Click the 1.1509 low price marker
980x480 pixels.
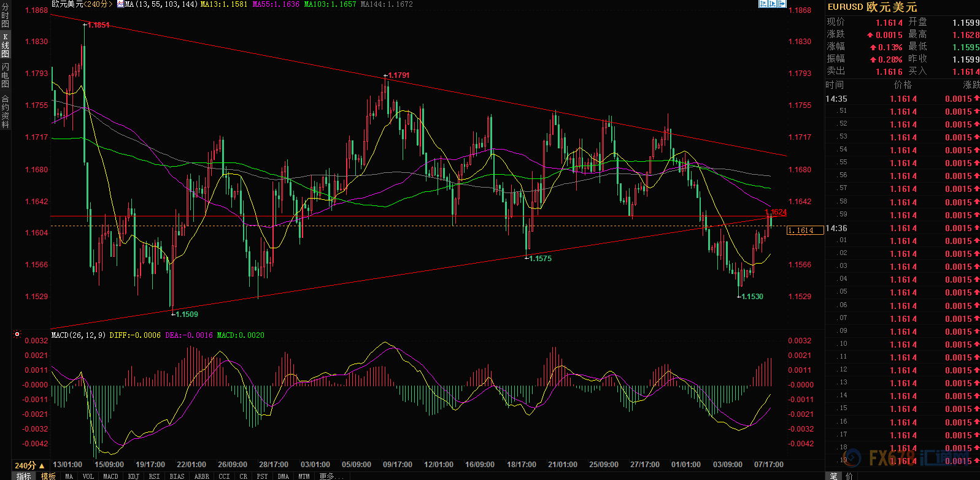point(187,314)
